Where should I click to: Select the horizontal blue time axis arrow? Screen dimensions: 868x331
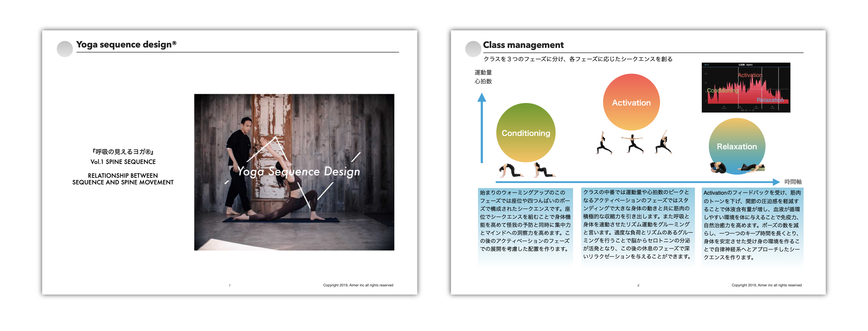click(638, 182)
